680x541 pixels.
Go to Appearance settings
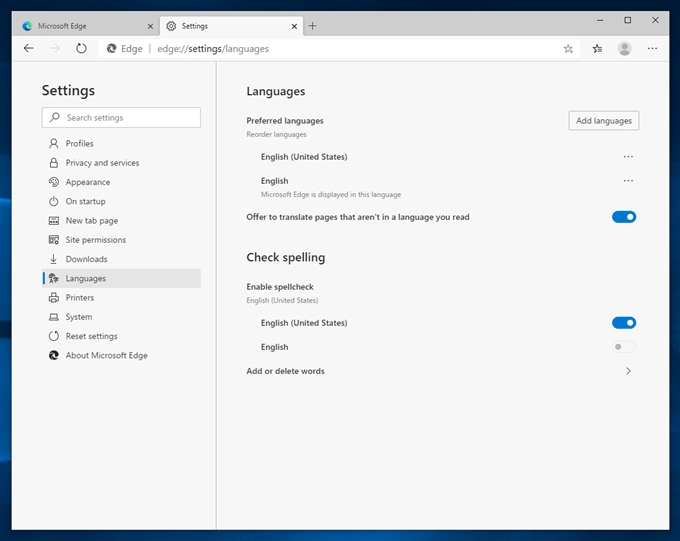(121, 182)
